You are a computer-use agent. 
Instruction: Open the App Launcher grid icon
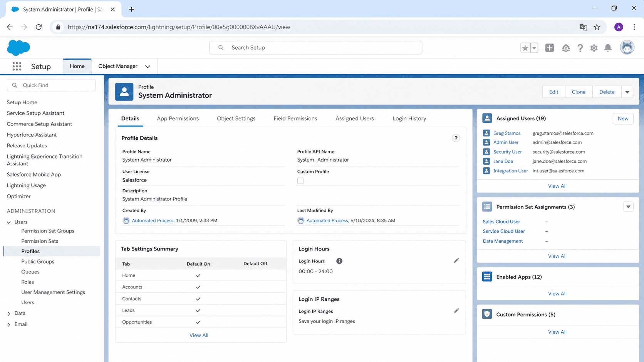17,66
